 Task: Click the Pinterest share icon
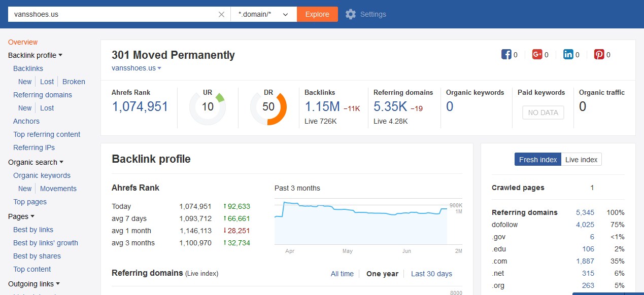pyautogui.click(x=599, y=55)
